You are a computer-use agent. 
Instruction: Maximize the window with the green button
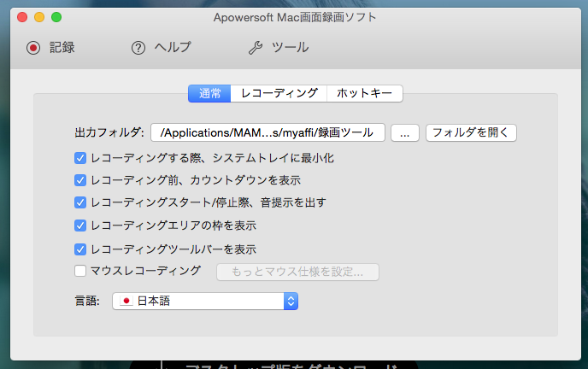[56, 17]
